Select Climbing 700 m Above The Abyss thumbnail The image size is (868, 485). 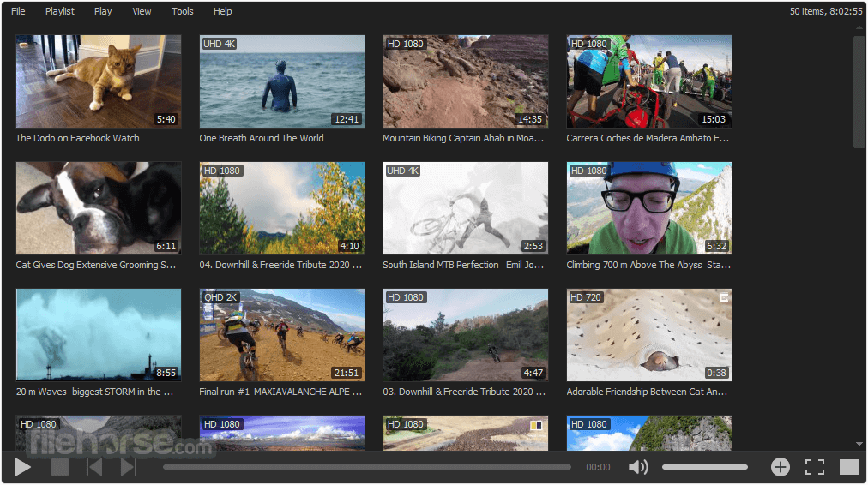tap(648, 208)
